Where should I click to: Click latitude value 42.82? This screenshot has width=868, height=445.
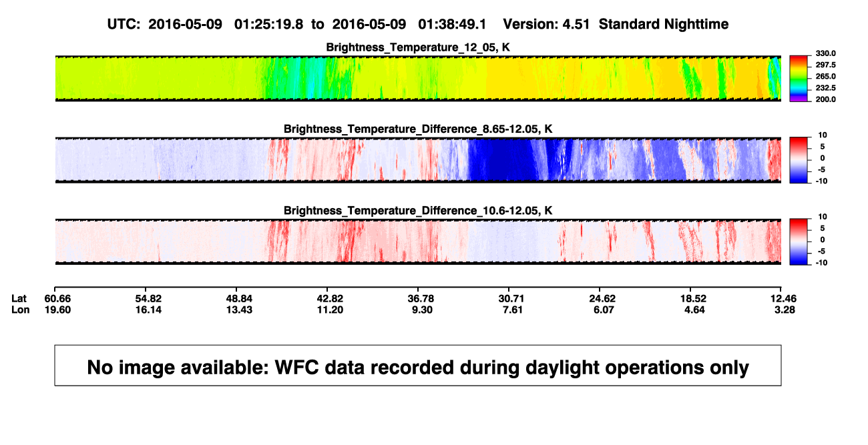(x=331, y=298)
